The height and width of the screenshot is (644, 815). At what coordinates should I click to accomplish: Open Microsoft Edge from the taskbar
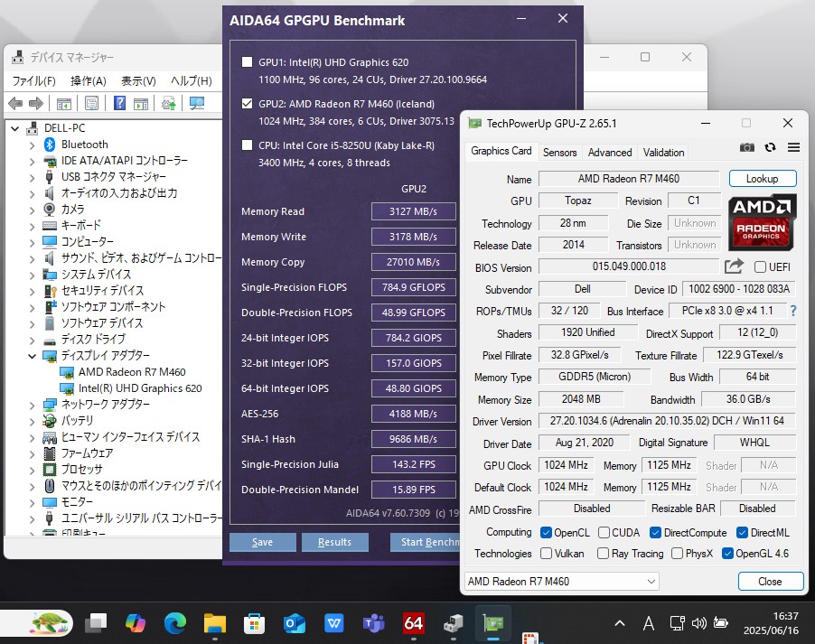coord(175,622)
